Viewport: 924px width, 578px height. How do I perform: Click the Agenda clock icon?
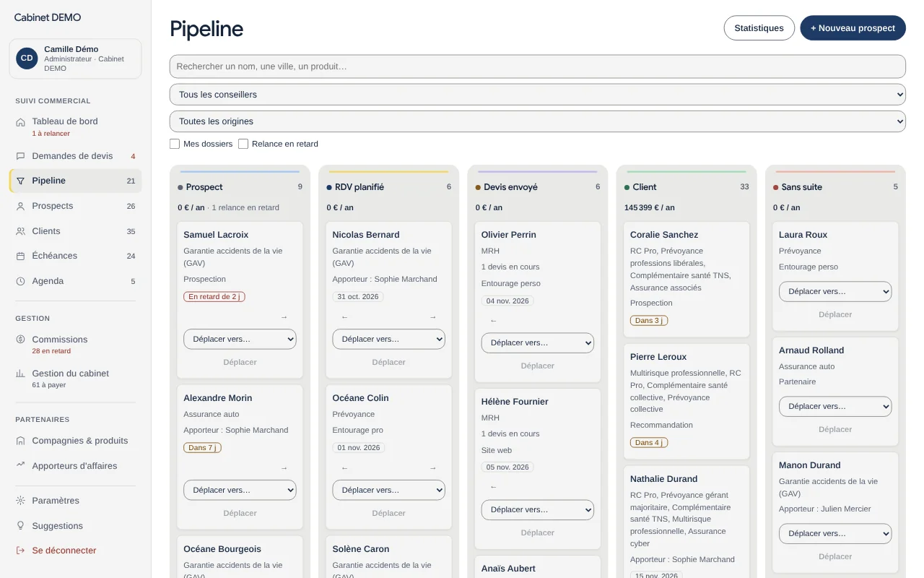tap(20, 281)
